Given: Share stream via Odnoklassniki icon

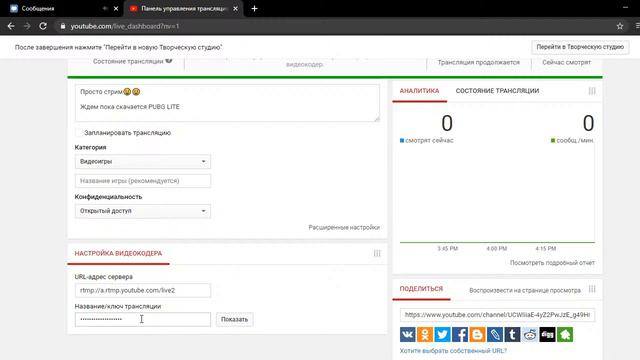Looking at the screenshot, I should pos(425,334).
